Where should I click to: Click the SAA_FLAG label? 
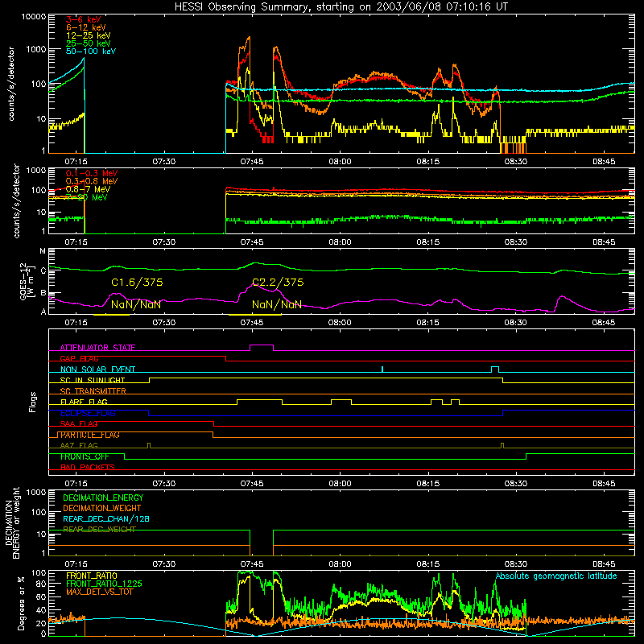[79, 423]
